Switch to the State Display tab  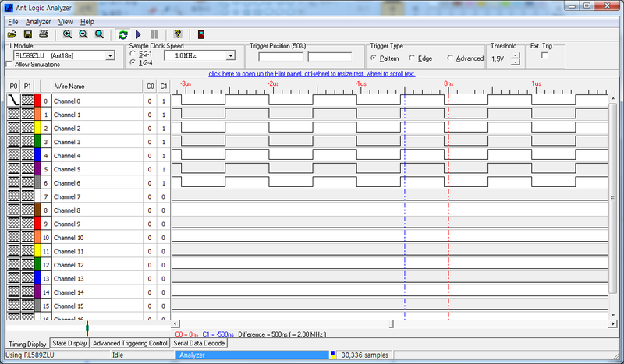[69, 343]
